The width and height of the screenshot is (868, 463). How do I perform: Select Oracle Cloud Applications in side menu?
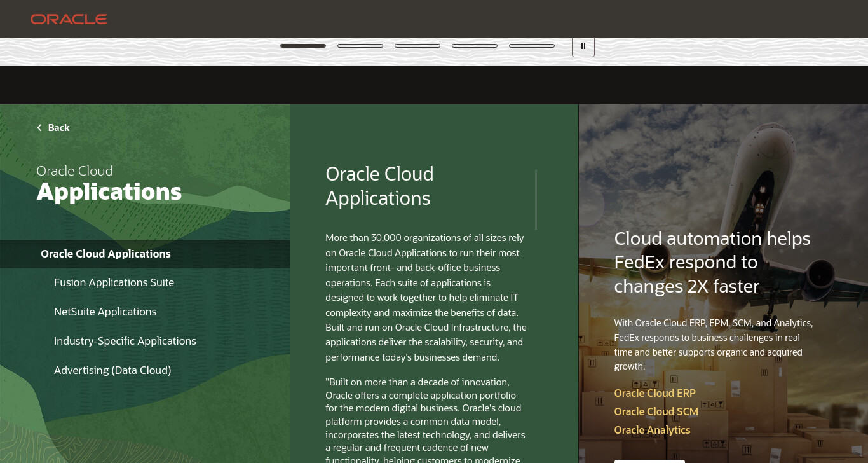[x=145, y=254]
